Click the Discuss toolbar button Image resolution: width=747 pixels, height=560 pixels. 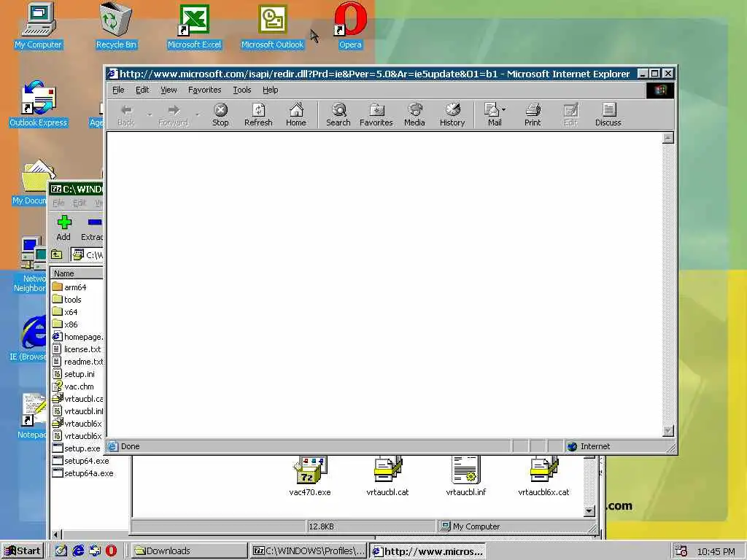(608, 114)
